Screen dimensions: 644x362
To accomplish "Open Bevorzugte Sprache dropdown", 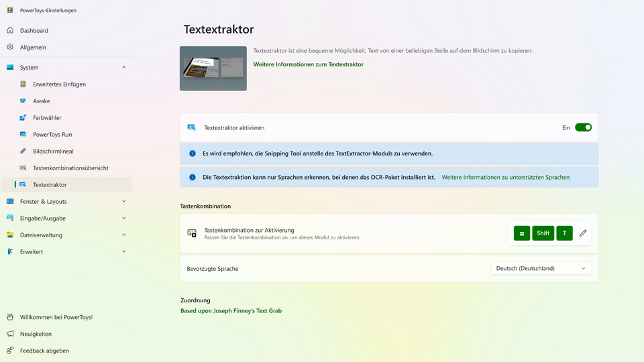I will coord(541,268).
